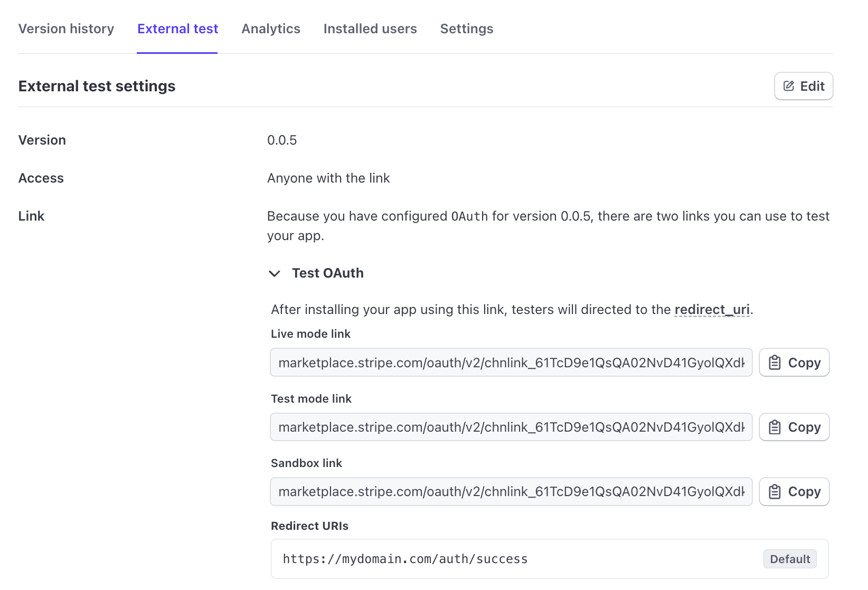Open the Settings tab
Viewport: 868px width, 590px height.
[466, 29]
